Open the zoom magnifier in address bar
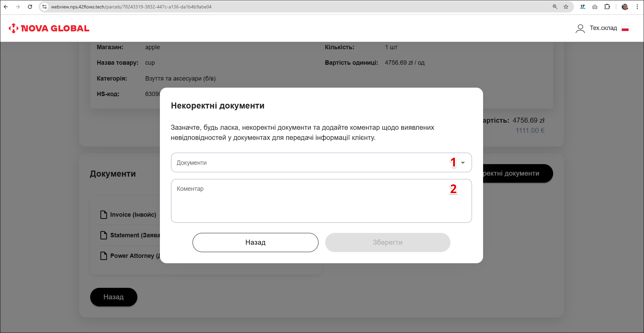 [555, 7]
